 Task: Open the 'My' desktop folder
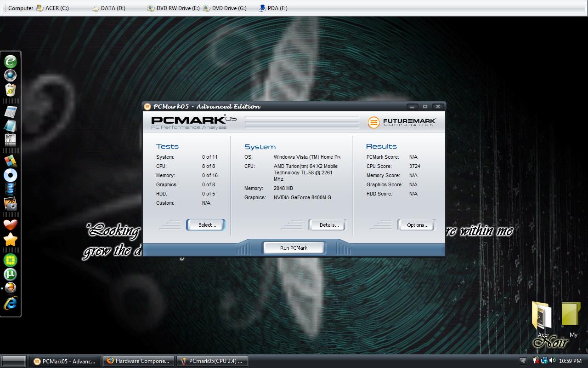click(x=572, y=320)
